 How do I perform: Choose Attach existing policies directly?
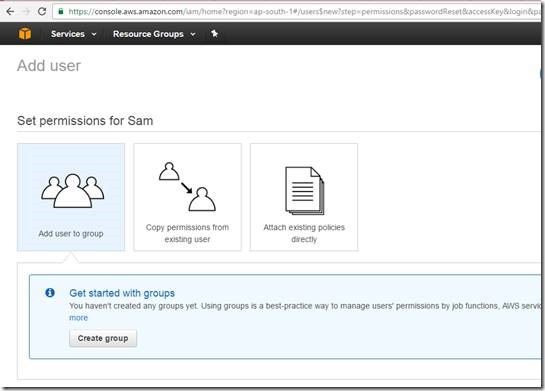(304, 197)
